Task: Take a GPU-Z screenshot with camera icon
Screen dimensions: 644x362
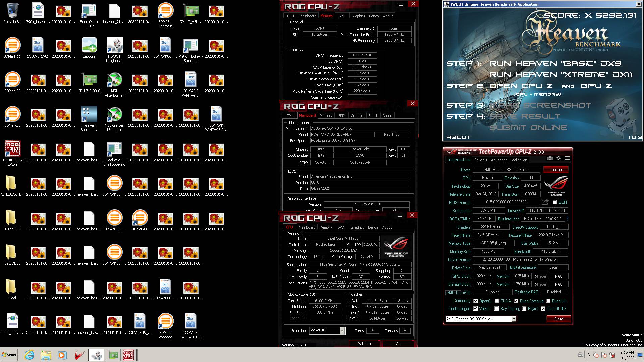Action: [x=550, y=158]
